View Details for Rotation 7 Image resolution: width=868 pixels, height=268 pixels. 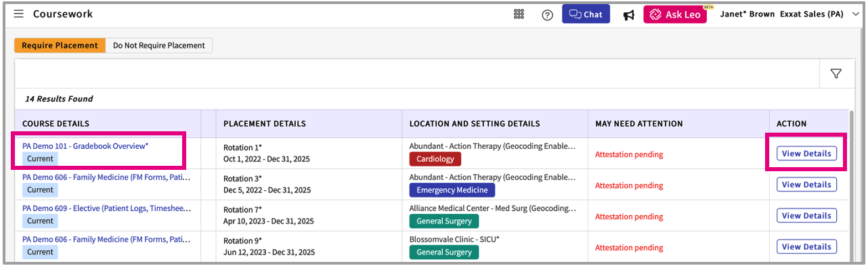tap(806, 216)
